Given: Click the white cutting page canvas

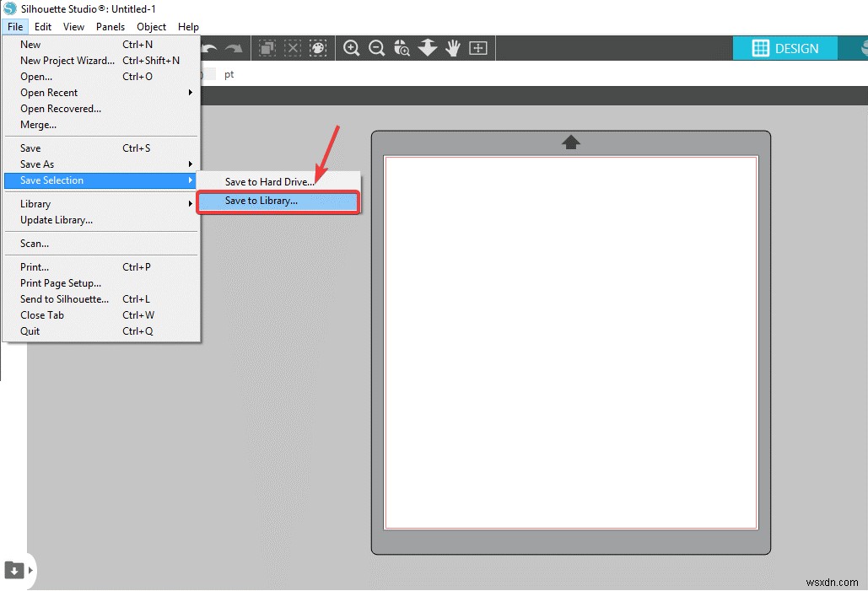Looking at the screenshot, I should coord(571,342).
